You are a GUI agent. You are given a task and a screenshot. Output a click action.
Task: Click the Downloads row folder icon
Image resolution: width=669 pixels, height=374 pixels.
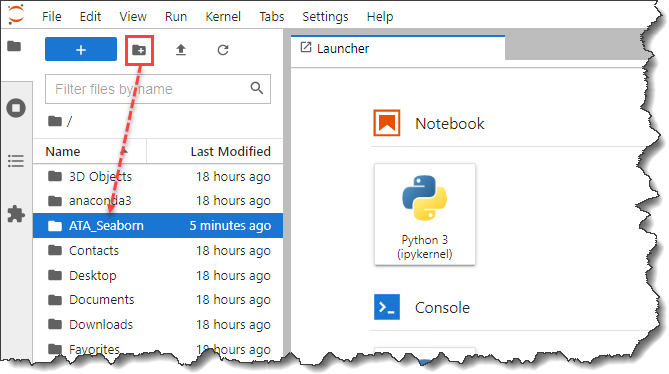click(55, 325)
